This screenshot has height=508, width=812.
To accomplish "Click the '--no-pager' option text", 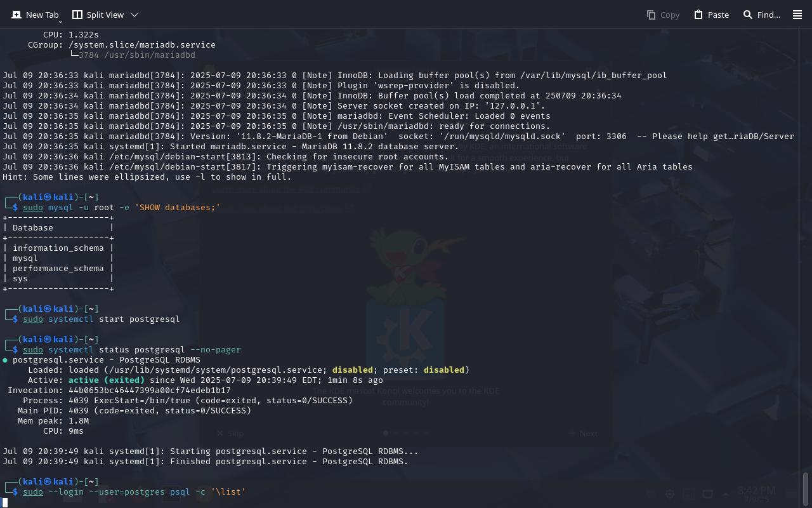I will [216, 350].
